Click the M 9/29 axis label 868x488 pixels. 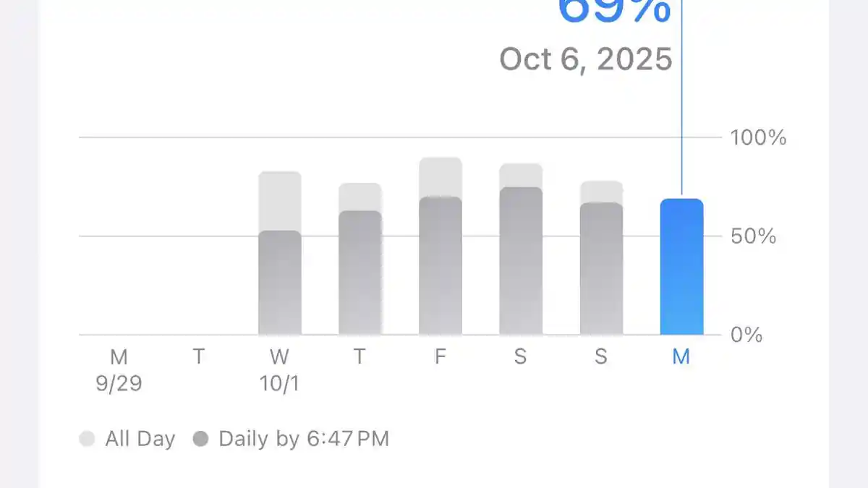click(x=119, y=370)
